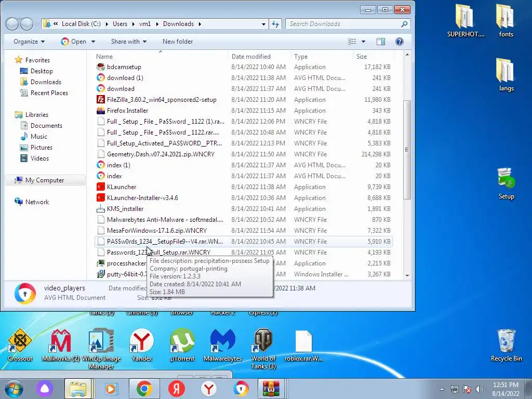Select KLauncher-Installer-v3.4.6 file
Screen dimensions: 532x399
142,198
